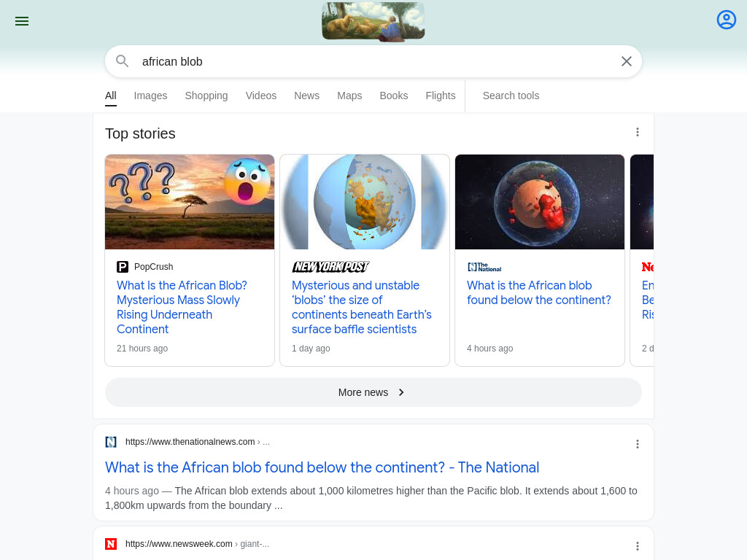Image resolution: width=747 pixels, height=560 pixels.
Task: Click The National logo in story card
Action: click(x=484, y=267)
